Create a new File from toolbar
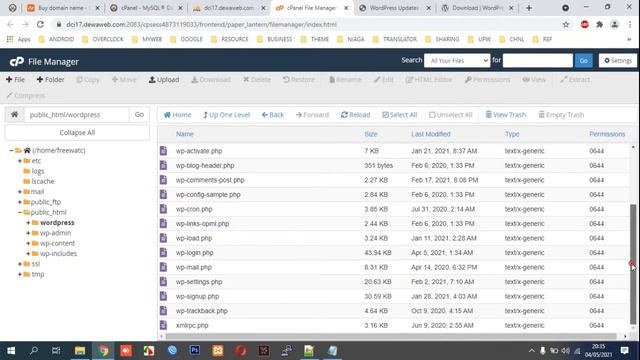 pyautogui.click(x=16, y=80)
